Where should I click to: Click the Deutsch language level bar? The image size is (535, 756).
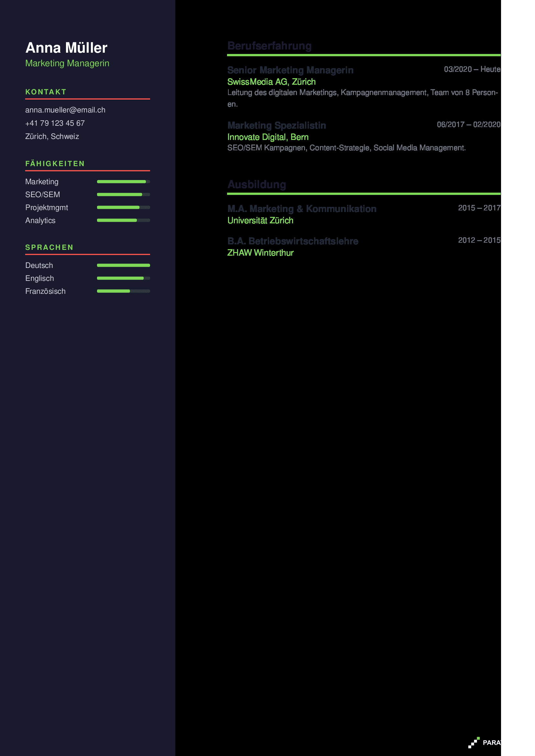click(x=123, y=265)
